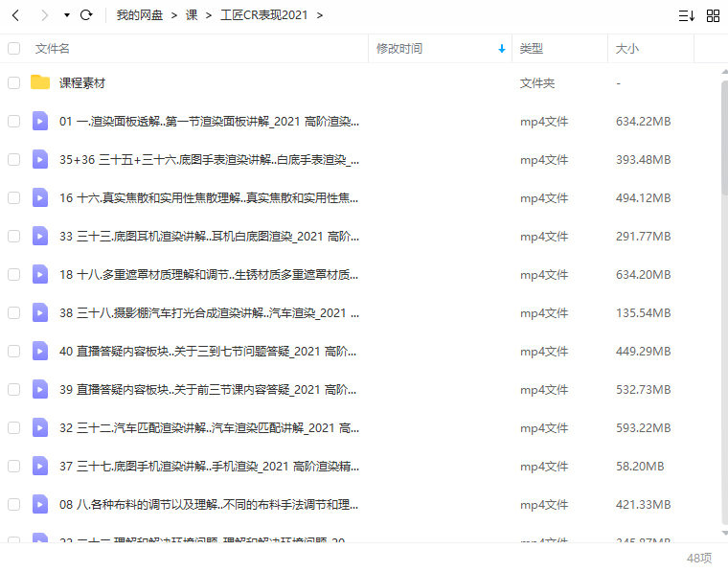Open the sort order icon
The height and width of the screenshot is (572, 728).
click(686, 15)
